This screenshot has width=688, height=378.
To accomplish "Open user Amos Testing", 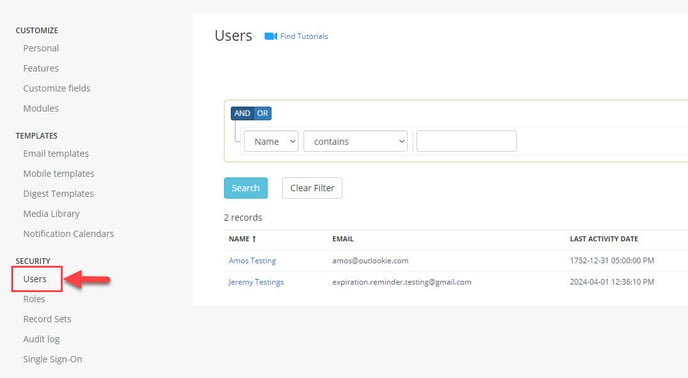I will [x=252, y=261].
